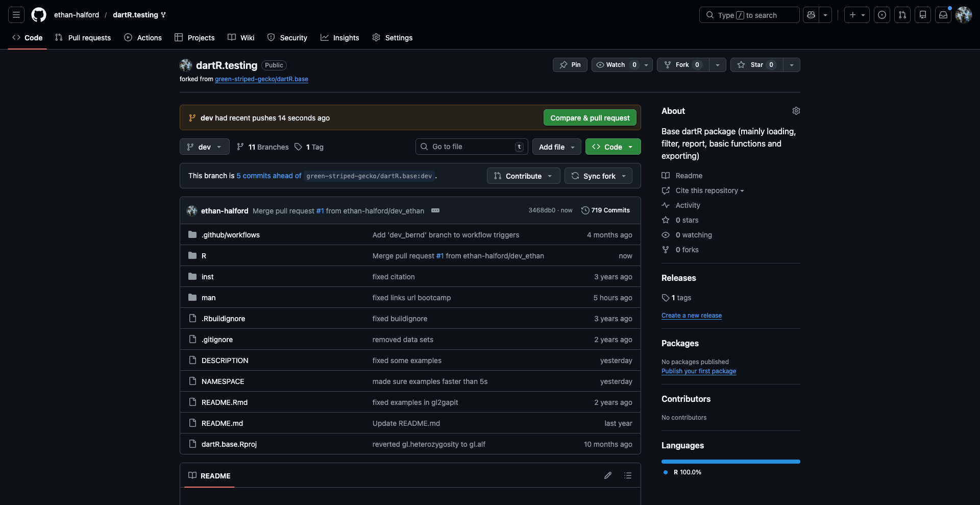Open the green Code dropdown

click(x=612, y=147)
